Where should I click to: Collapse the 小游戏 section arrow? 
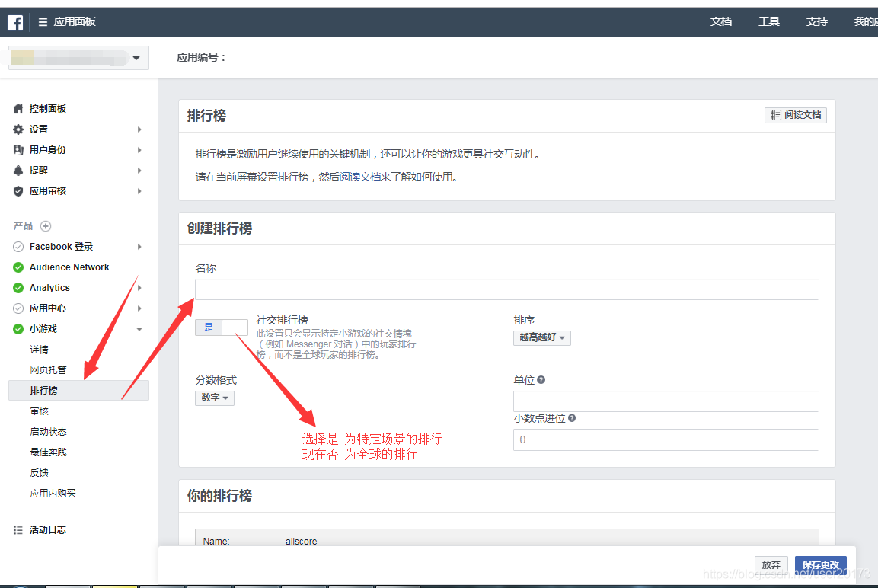click(139, 329)
